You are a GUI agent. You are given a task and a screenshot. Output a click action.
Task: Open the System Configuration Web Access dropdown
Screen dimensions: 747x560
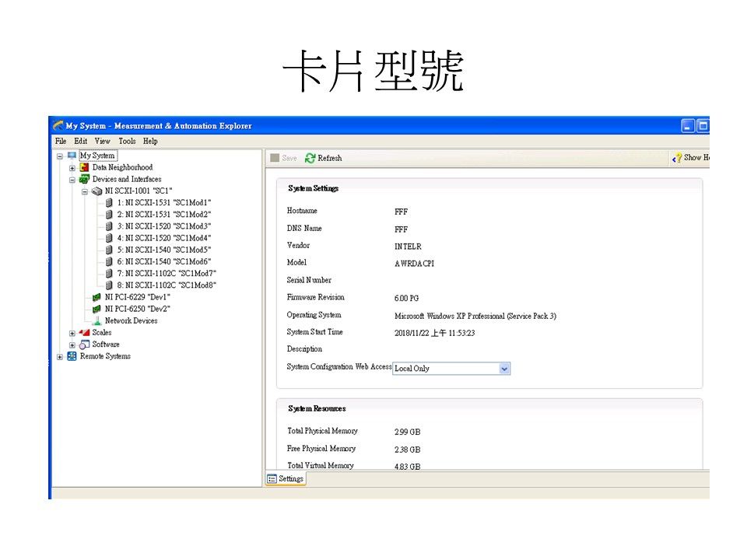tap(504, 369)
